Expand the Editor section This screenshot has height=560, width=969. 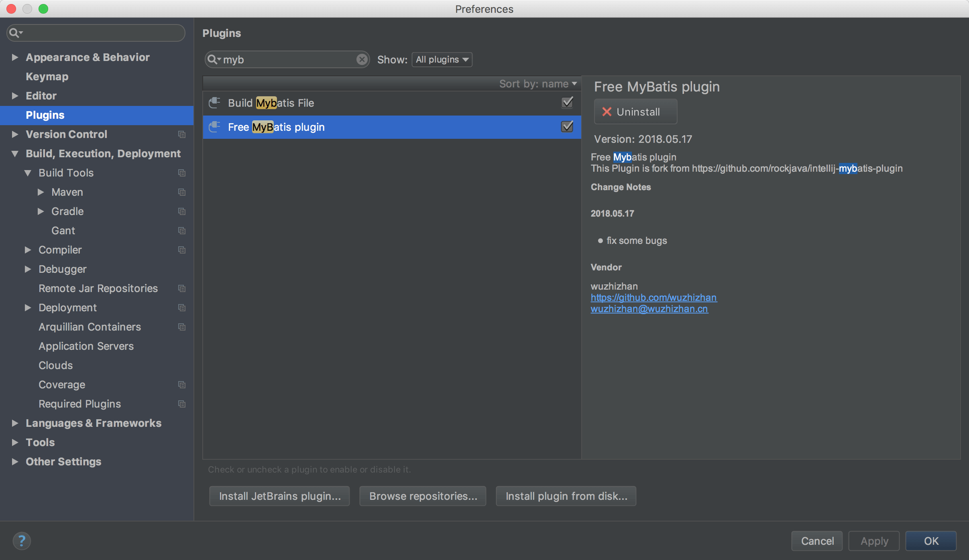15,96
